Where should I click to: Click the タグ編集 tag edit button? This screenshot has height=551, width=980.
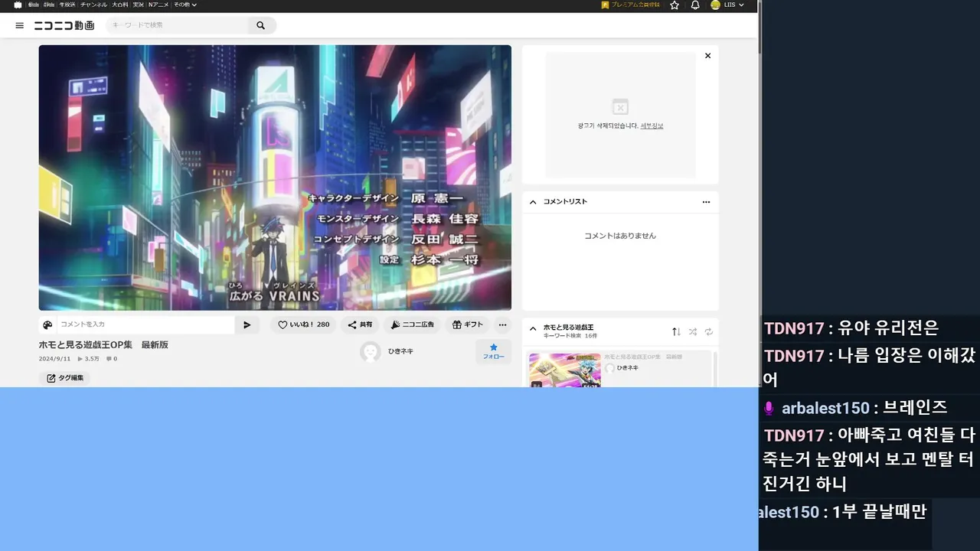(64, 378)
